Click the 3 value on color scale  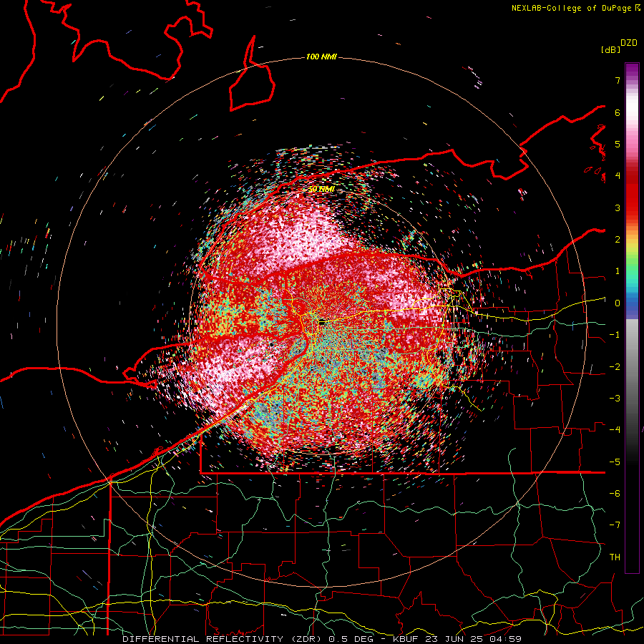[x=618, y=208]
